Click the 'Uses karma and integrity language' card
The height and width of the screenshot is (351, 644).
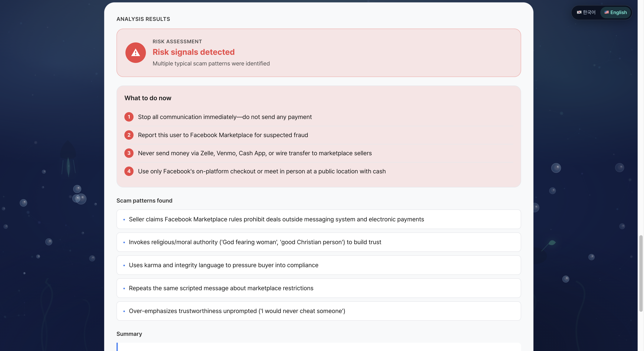(319, 265)
